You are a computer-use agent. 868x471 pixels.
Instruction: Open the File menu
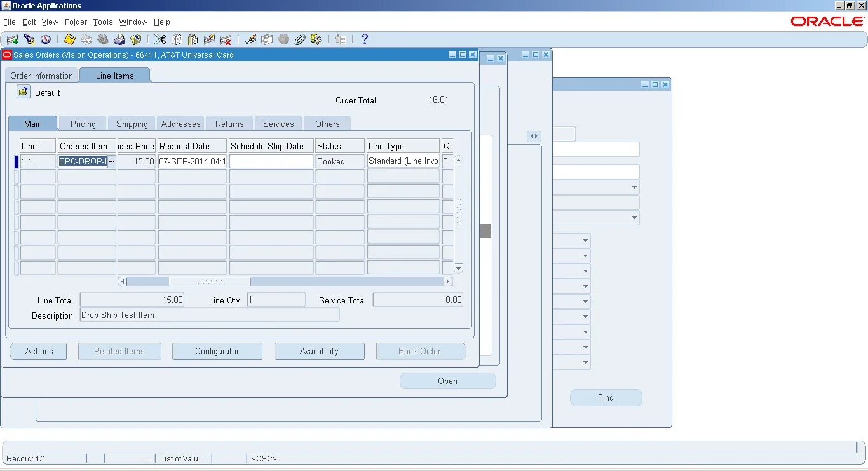click(x=10, y=22)
